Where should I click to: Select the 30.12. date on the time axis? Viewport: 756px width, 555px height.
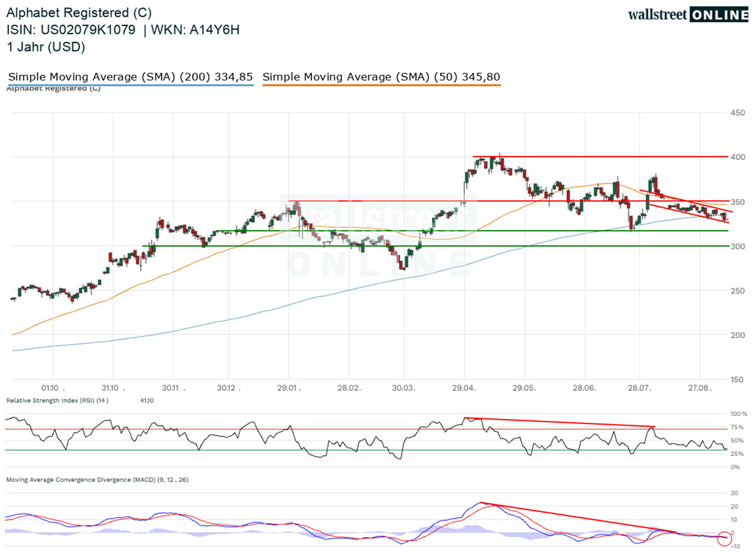pyautogui.click(x=227, y=389)
